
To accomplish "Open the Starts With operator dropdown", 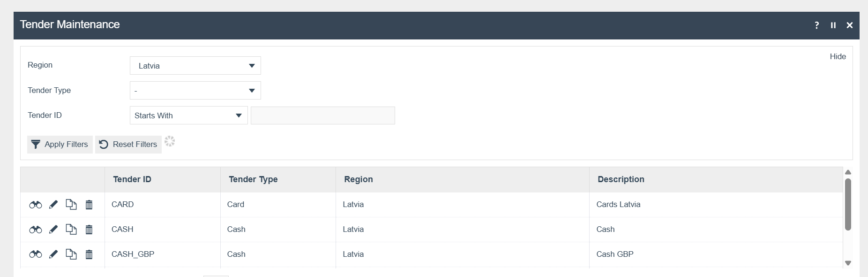I will 188,115.
